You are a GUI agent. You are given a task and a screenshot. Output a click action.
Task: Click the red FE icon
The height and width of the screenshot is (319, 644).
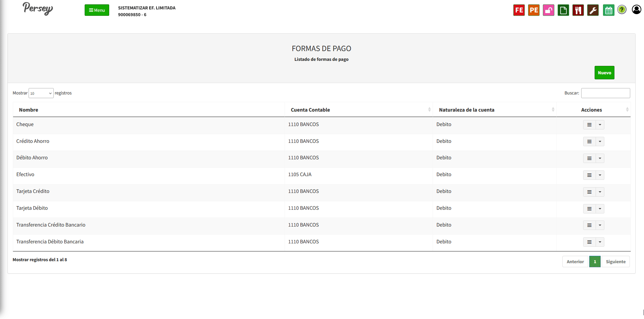(519, 10)
